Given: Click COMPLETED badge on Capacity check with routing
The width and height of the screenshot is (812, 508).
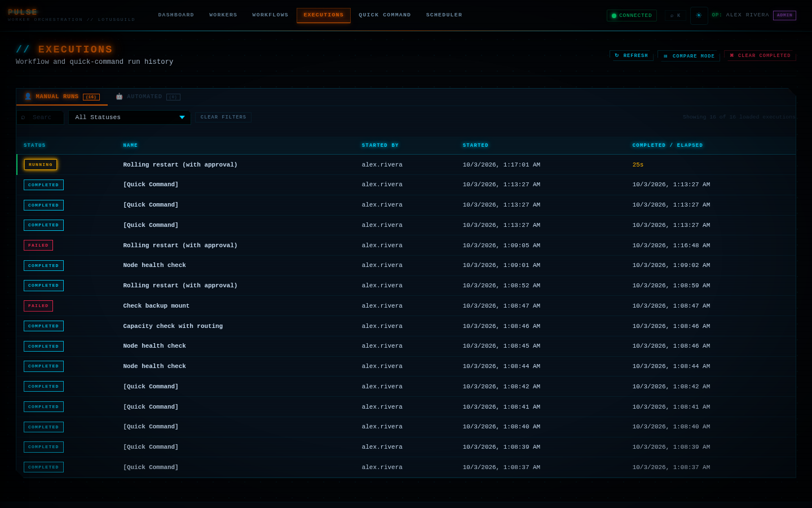Looking at the screenshot, I should pos(43,326).
